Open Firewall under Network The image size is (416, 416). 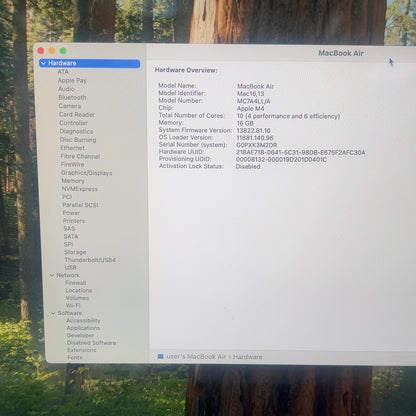[x=76, y=283]
